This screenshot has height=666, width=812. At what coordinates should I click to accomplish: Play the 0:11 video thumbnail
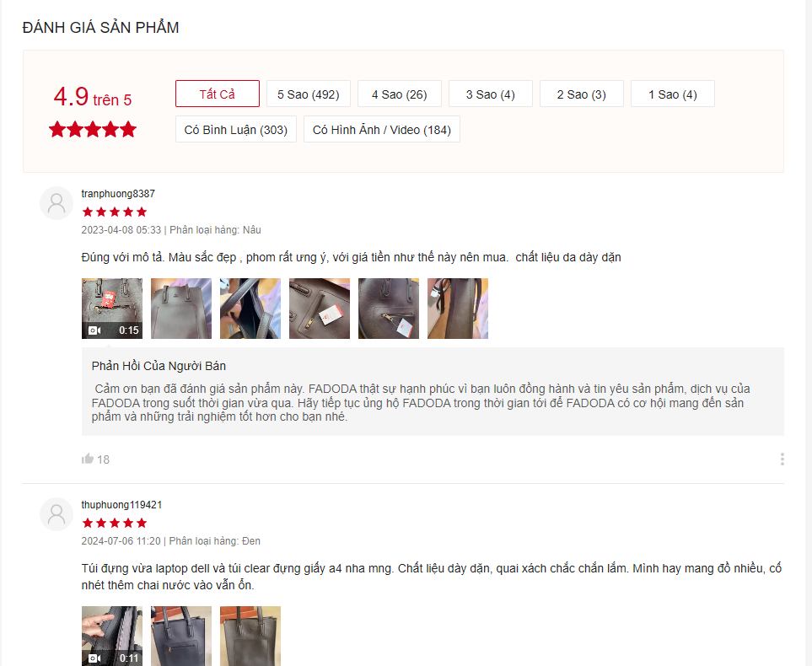[112, 636]
